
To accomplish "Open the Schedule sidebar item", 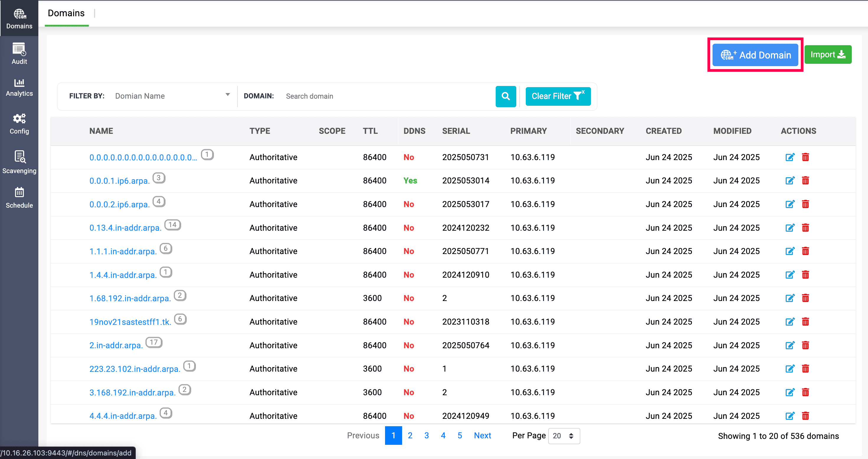I will 19,198.
